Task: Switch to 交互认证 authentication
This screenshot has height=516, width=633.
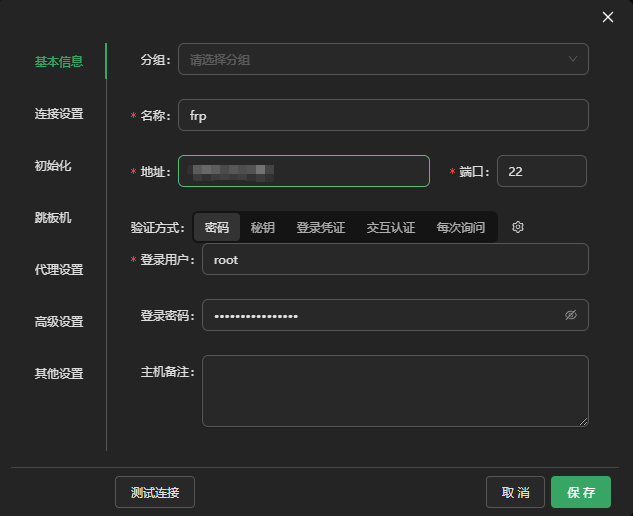Action: tap(390, 227)
